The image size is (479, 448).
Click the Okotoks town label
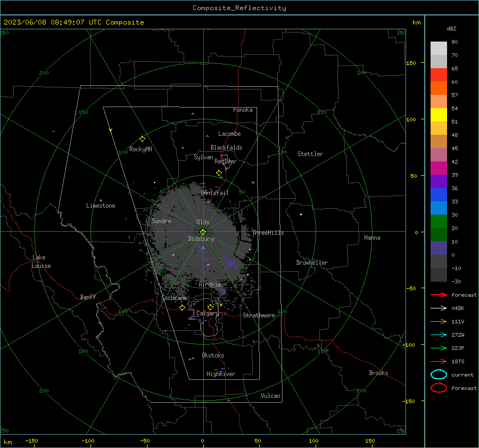point(213,355)
